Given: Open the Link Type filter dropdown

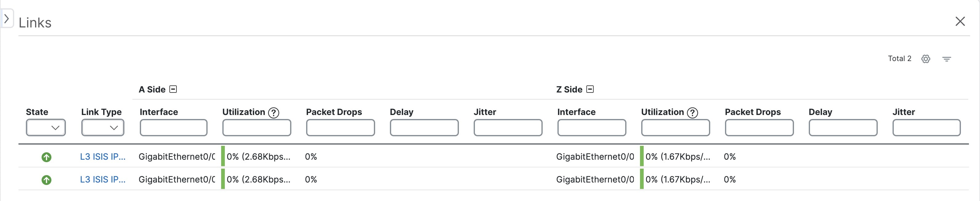Looking at the screenshot, I should click(x=103, y=128).
